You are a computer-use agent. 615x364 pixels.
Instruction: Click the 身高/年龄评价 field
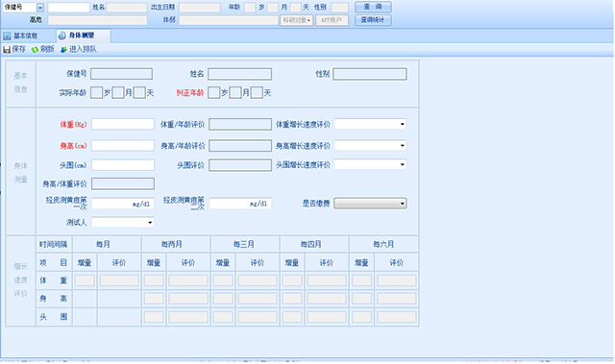(240, 146)
